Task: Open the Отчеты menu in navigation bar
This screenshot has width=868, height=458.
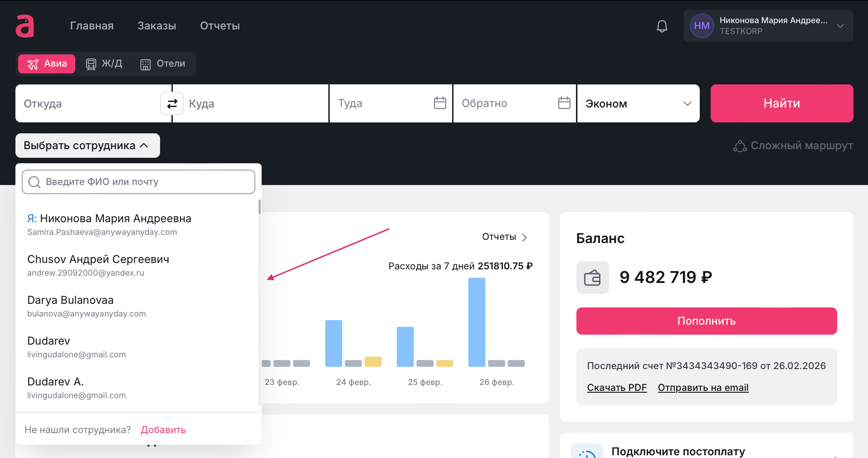Action: click(220, 26)
